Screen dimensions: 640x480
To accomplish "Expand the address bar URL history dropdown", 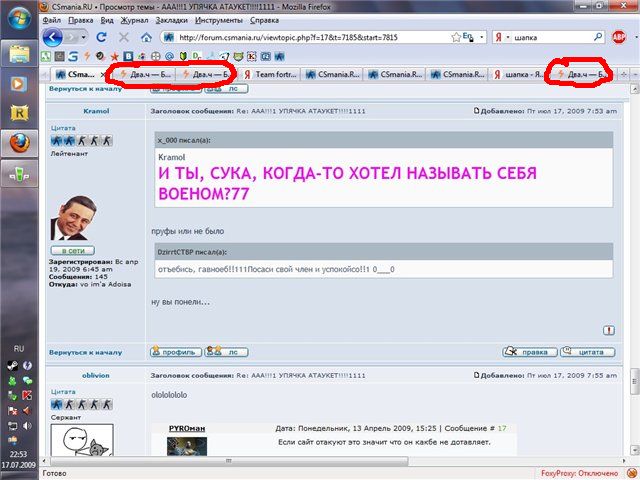I will [482, 38].
